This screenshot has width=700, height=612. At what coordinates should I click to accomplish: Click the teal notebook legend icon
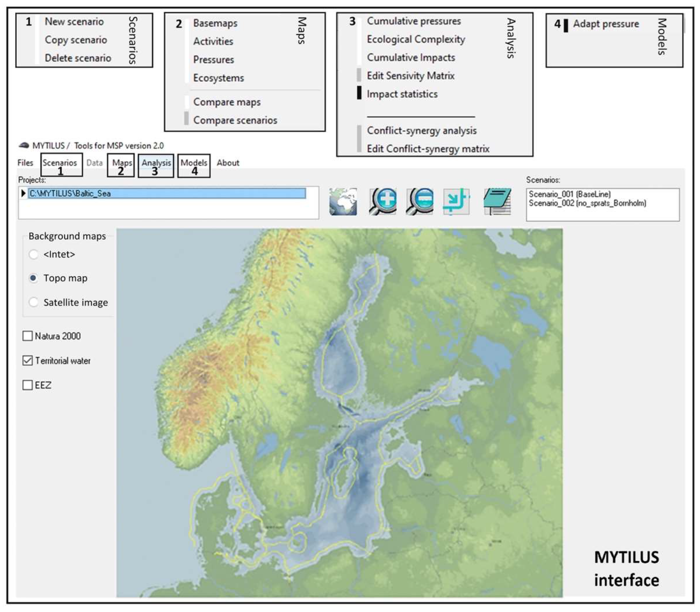(x=497, y=202)
